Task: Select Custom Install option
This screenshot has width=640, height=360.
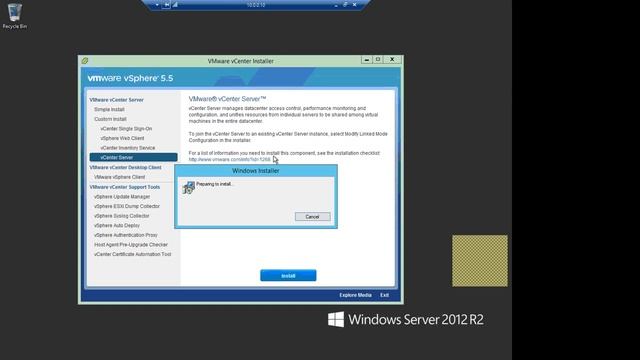Action: click(110, 119)
